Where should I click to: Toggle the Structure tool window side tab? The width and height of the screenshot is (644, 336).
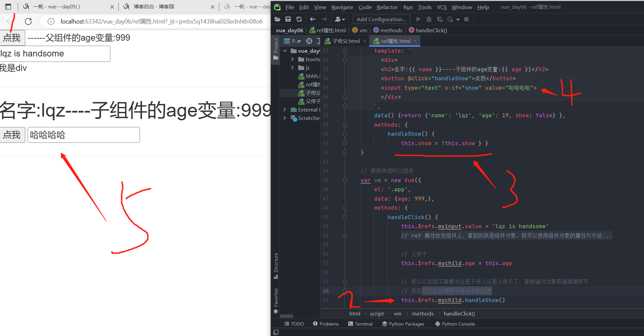[276, 266]
